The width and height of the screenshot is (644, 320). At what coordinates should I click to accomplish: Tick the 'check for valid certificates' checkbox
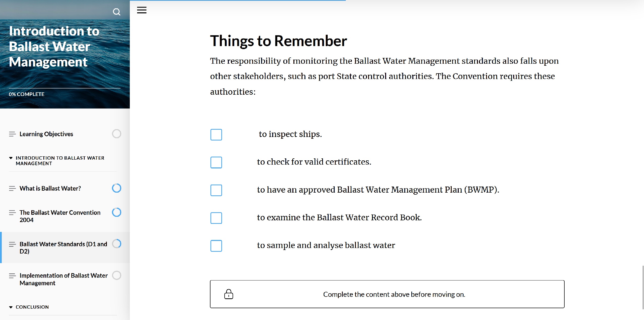[x=216, y=162]
